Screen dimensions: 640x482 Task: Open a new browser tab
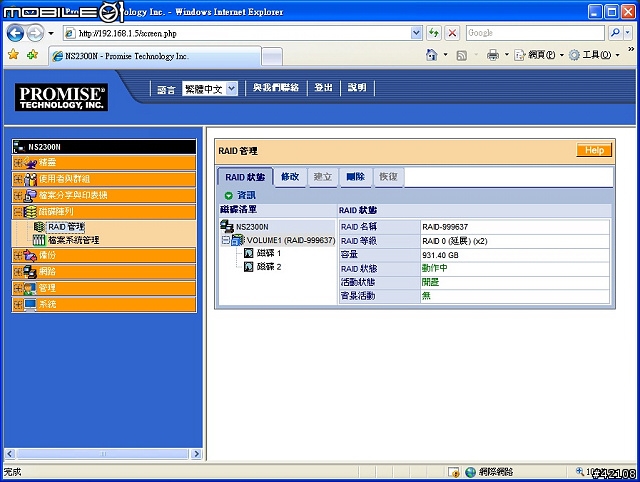271,57
